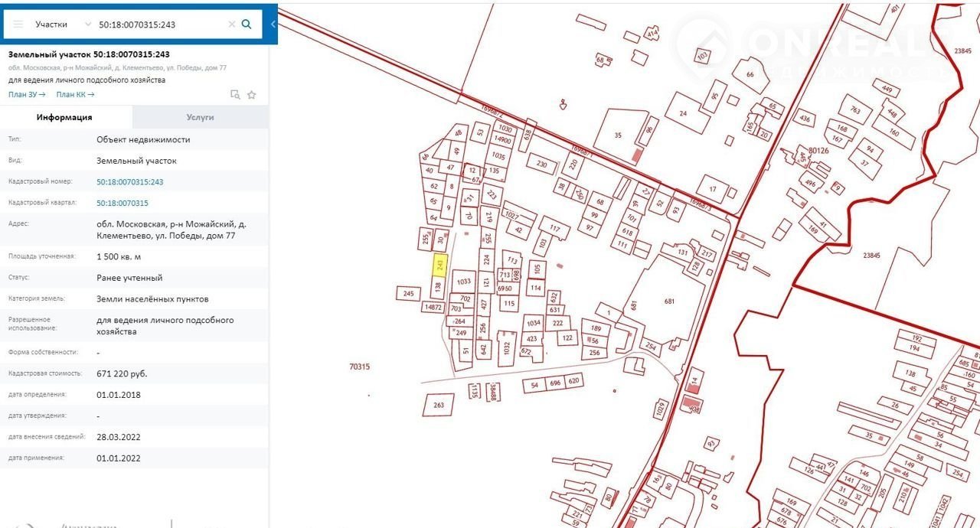The height and width of the screenshot is (528, 980).
Task: Select the yellow highlighted parcel 243
Action: (440, 265)
